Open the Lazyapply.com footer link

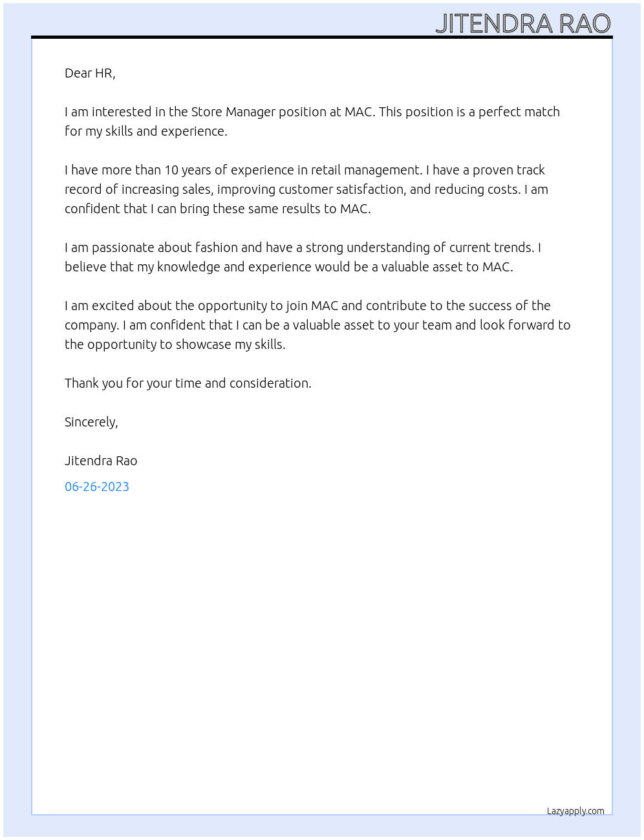(x=575, y=811)
